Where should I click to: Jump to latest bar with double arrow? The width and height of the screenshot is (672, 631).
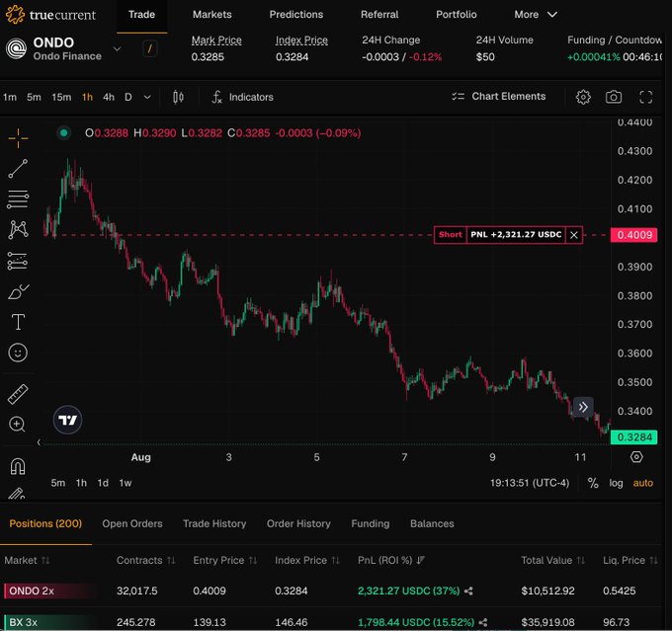coord(583,407)
